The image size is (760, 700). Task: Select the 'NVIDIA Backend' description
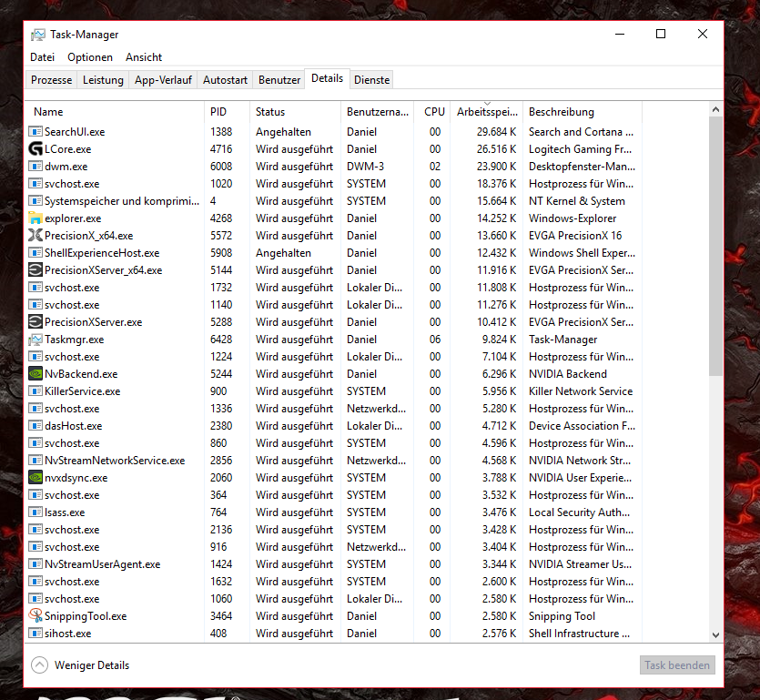pos(568,374)
